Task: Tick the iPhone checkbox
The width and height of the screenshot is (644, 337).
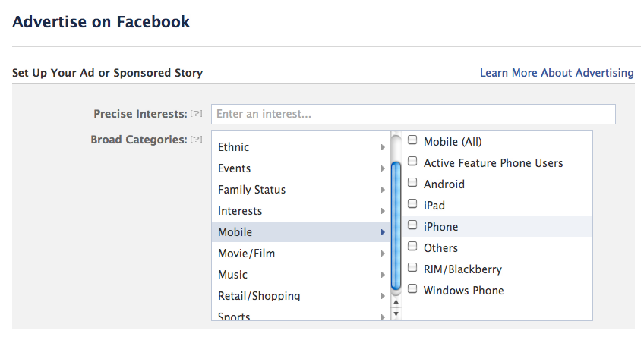Action: 412,225
